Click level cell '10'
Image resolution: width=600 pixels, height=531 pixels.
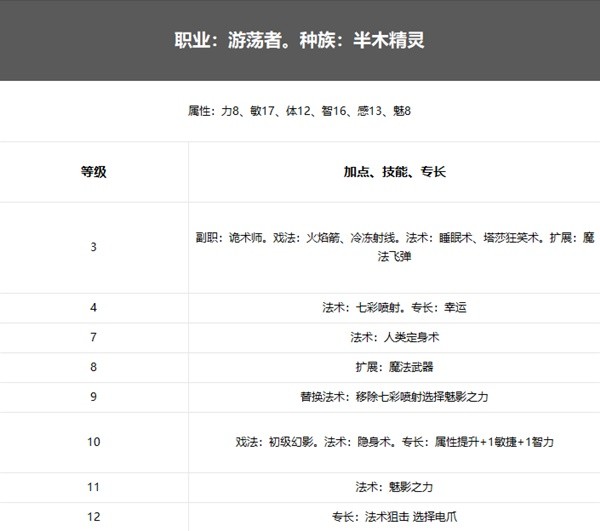click(x=93, y=442)
